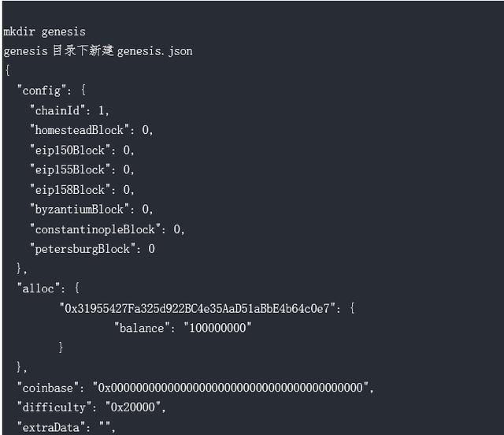Click the difficulty value "0x20000"
The height and width of the screenshot is (435, 504).
[x=133, y=407]
